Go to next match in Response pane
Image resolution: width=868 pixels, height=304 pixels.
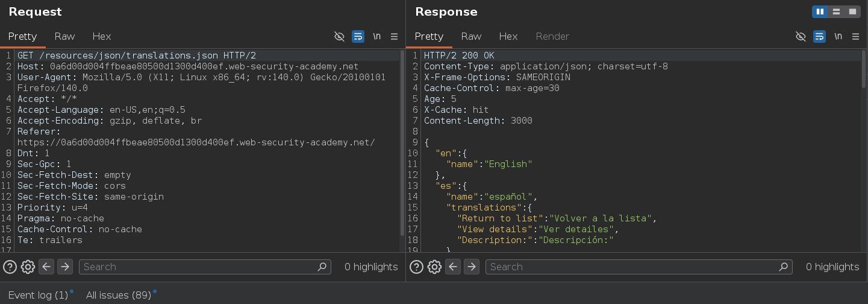(472, 267)
